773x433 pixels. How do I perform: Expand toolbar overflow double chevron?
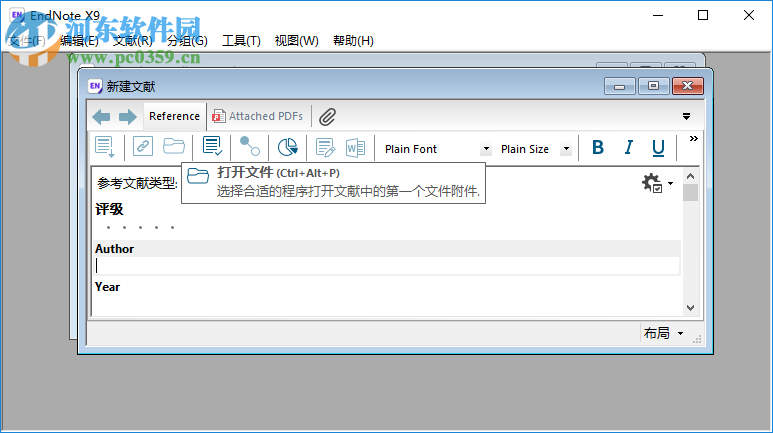(x=693, y=139)
